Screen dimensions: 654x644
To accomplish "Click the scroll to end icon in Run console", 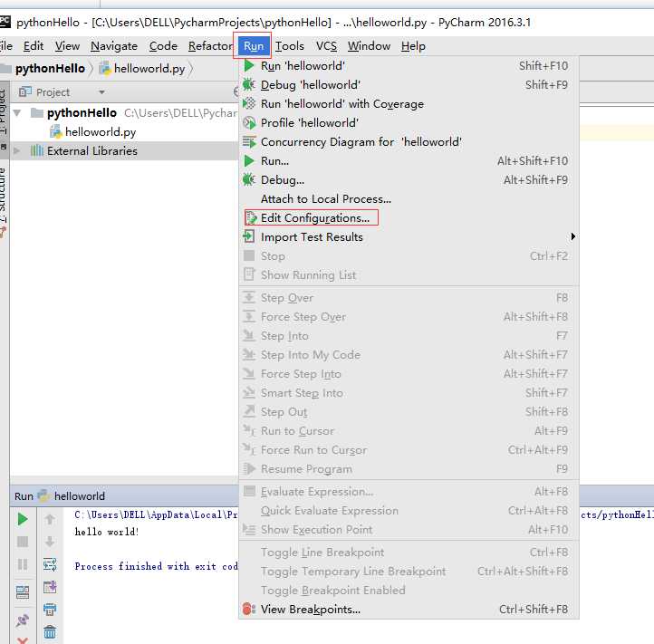I will tap(50, 587).
